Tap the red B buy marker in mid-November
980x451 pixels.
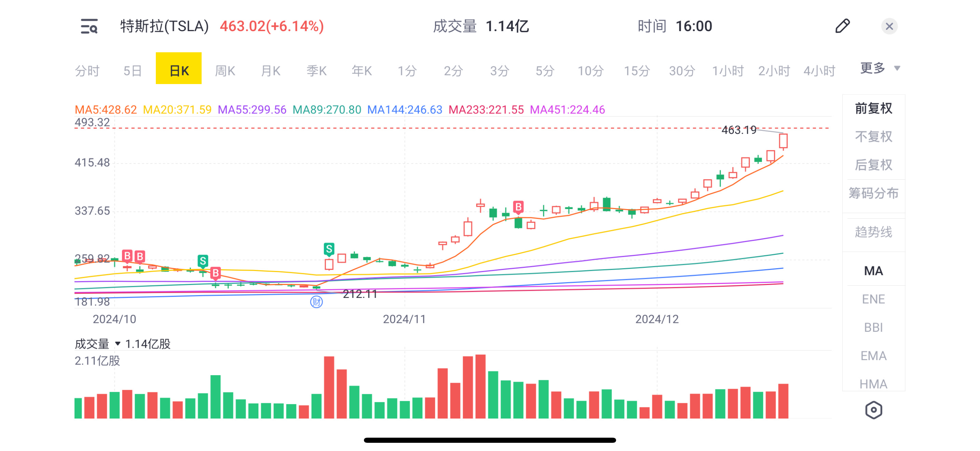click(518, 207)
